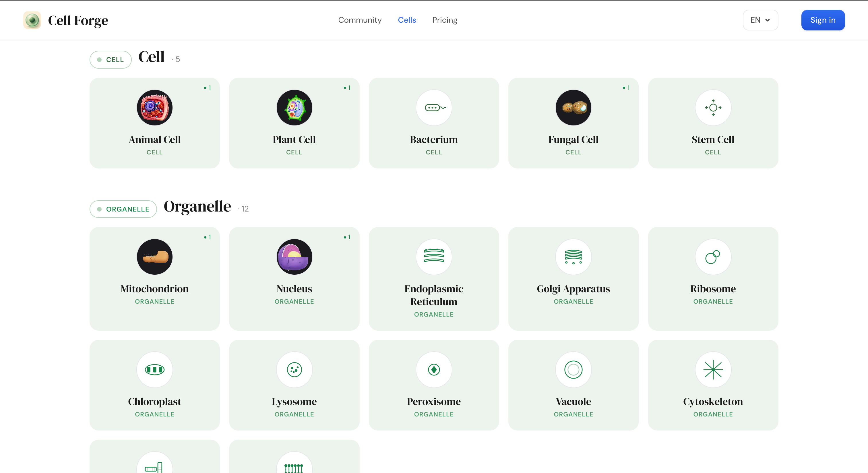
Task: Select the Peroxisome diamond icon
Action: (x=434, y=370)
